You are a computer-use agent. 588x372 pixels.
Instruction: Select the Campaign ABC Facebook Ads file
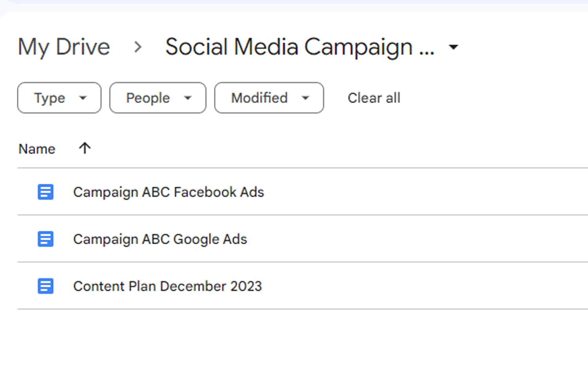point(169,192)
